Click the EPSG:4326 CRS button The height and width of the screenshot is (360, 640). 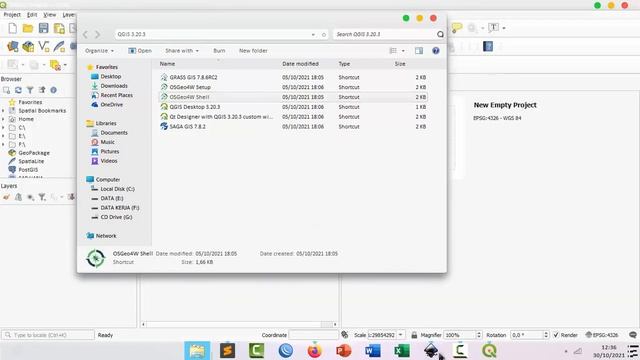pyautogui.click(x=602, y=335)
